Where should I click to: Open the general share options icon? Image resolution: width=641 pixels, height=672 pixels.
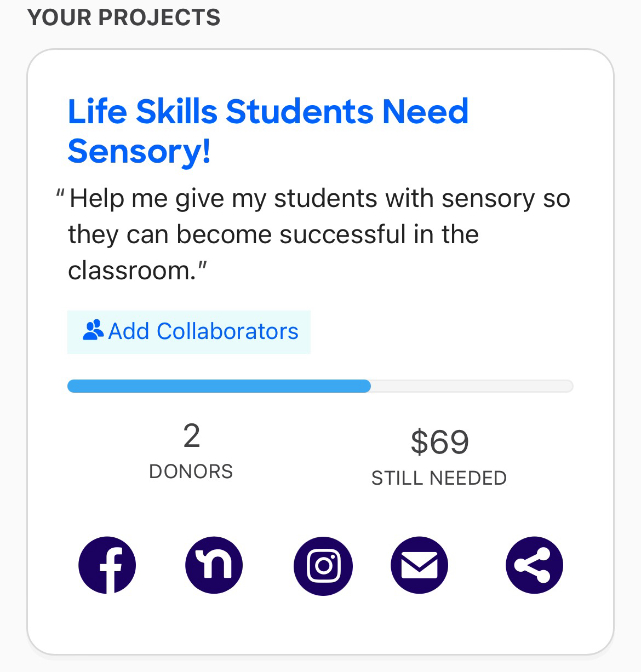point(534,565)
